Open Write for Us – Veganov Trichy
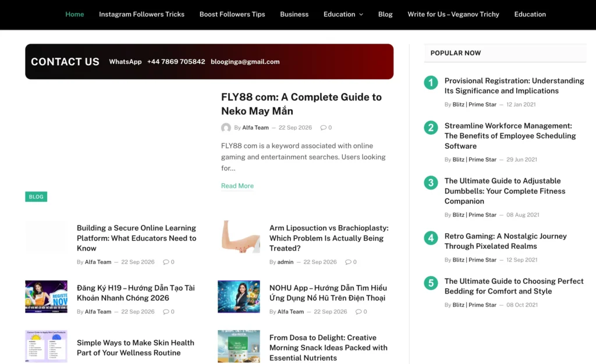Viewport: 596px width, 364px height. point(453,15)
